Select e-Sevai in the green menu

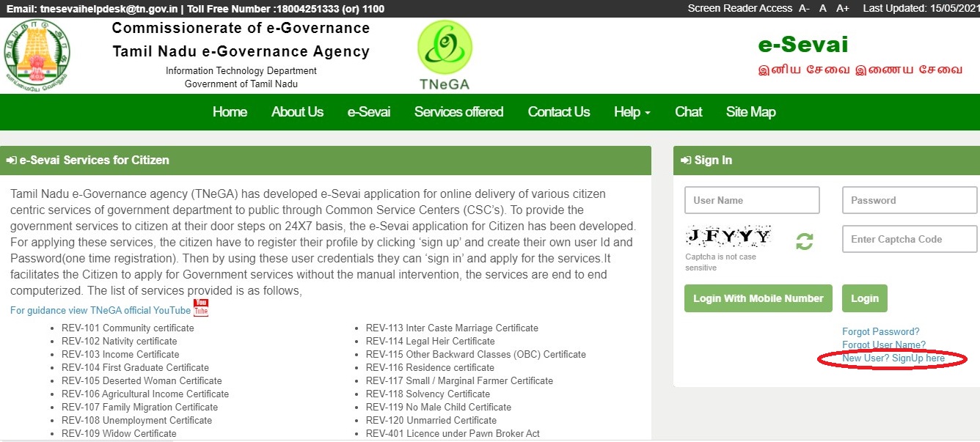tap(369, 112)
